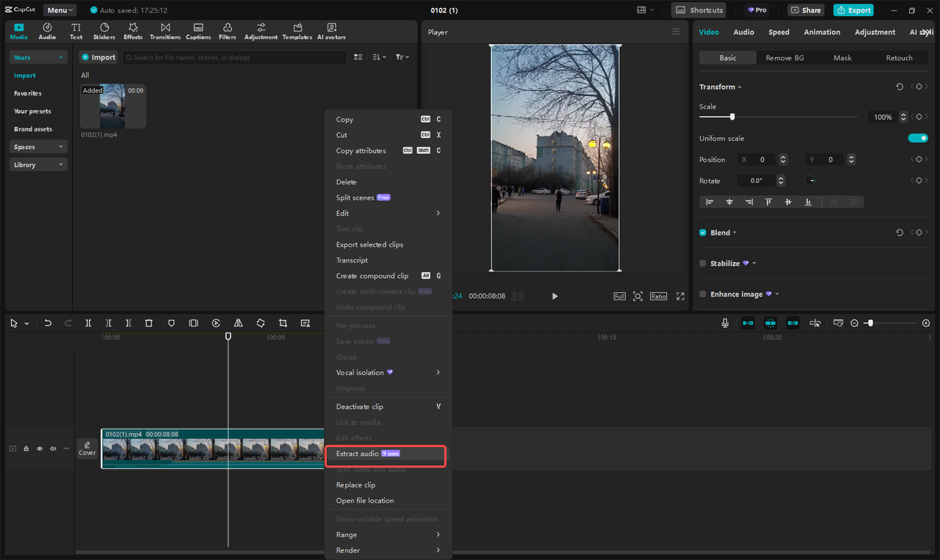This screenshot has height=560, width=940.
Task: Open the Transitions panel
Action: [164, 31]
